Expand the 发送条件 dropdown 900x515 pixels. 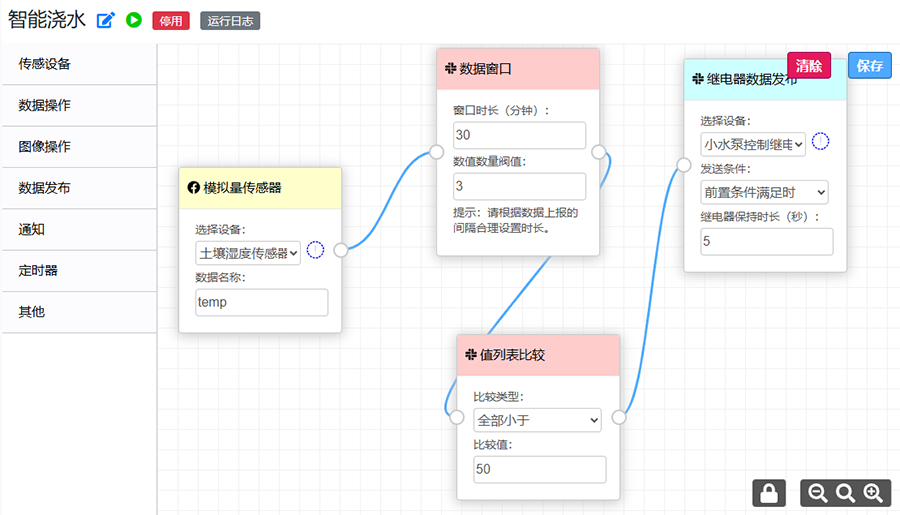765,192
